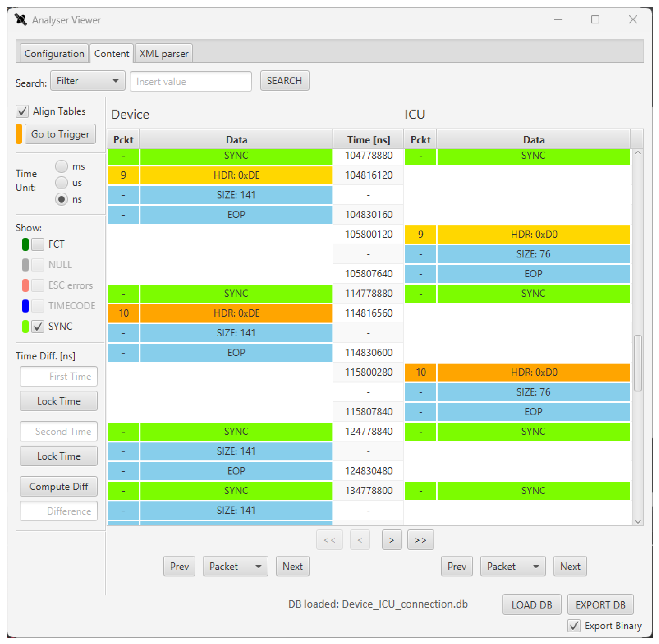Jump to first page with << button
659x644 pixels.
click(329, 540)
